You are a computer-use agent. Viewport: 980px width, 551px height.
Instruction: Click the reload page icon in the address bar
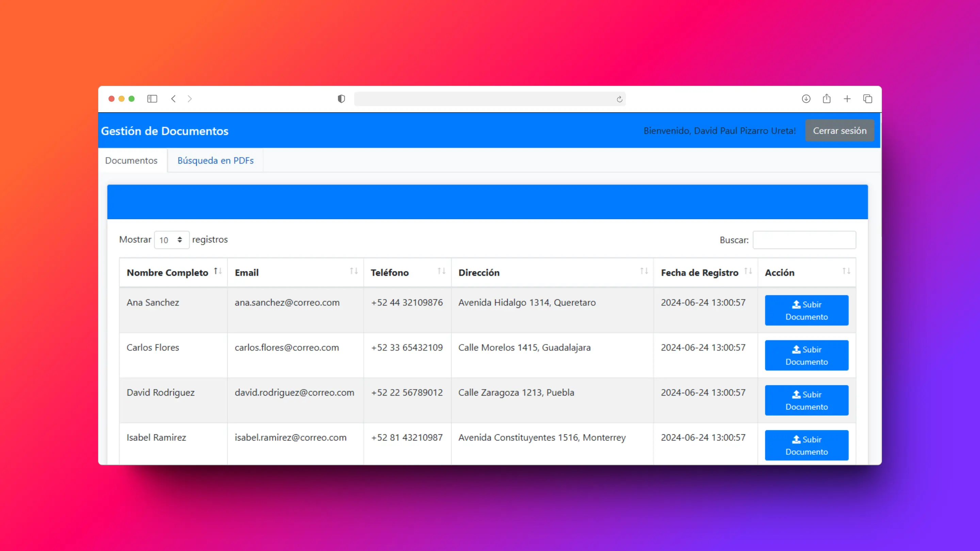click(619, 99)
